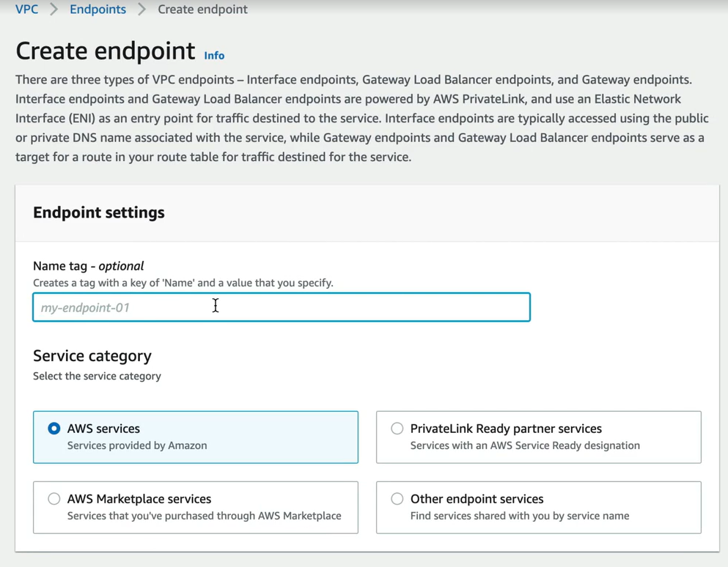Click the Create endpoint page title

106,51
